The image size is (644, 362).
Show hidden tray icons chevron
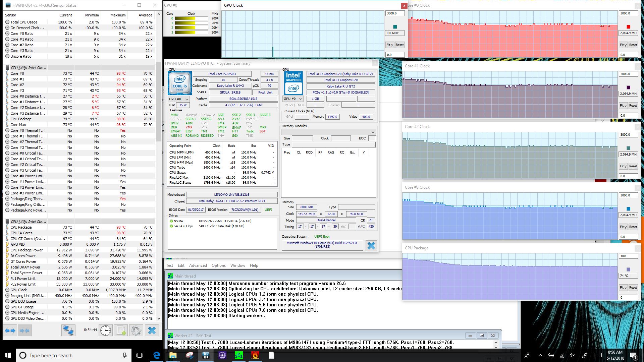[x=540, y=355]
